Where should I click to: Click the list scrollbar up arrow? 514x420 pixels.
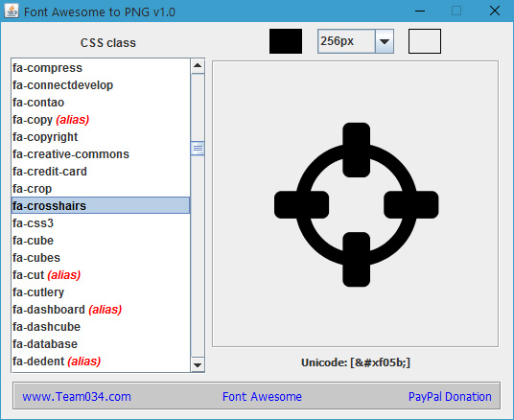pos(198,65)
